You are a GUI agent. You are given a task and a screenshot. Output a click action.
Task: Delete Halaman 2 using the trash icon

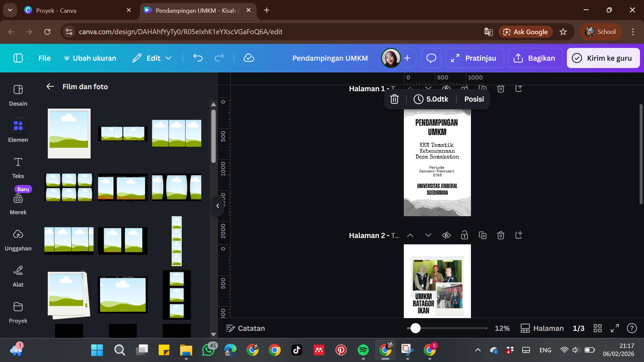pyautogui.click(x=501, y=235)
